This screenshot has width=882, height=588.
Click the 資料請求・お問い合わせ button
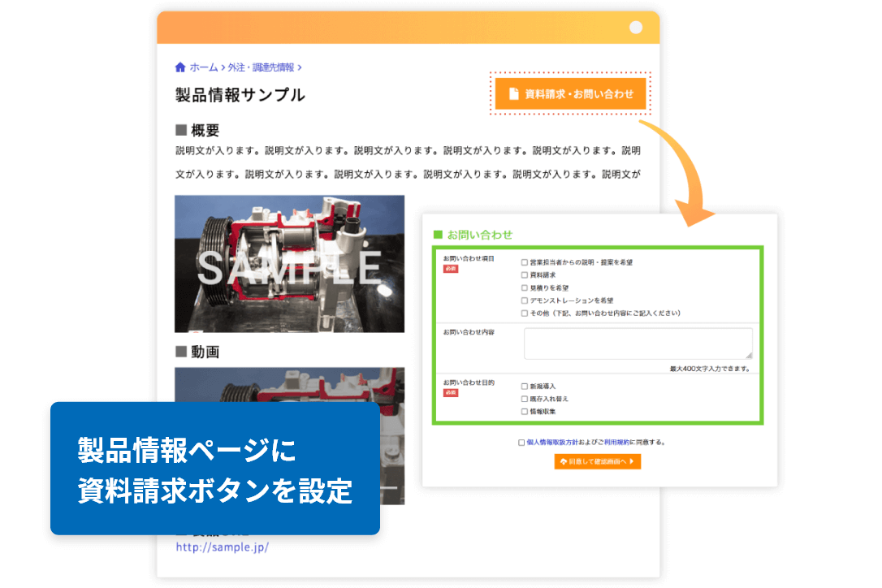570,94
